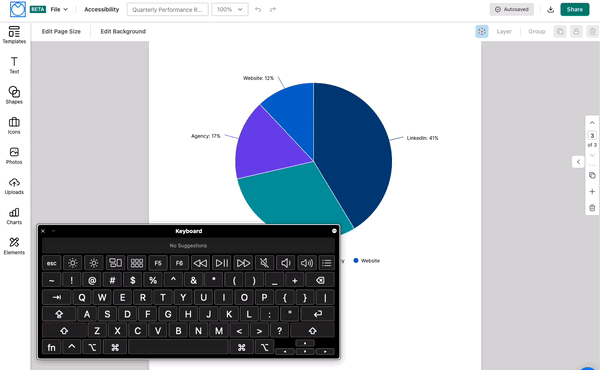Collapse side panel with left arrow button
600x370 pixels.
coord(578,162)
